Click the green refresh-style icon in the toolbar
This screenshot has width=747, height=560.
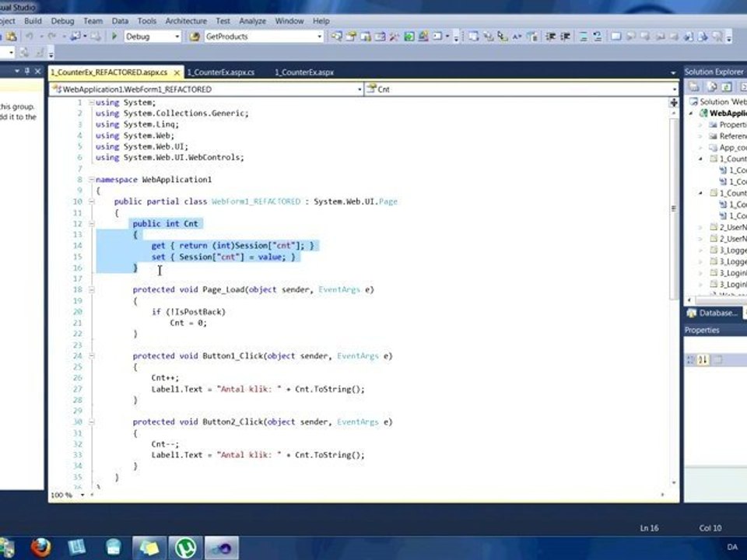tap(409, 37)
